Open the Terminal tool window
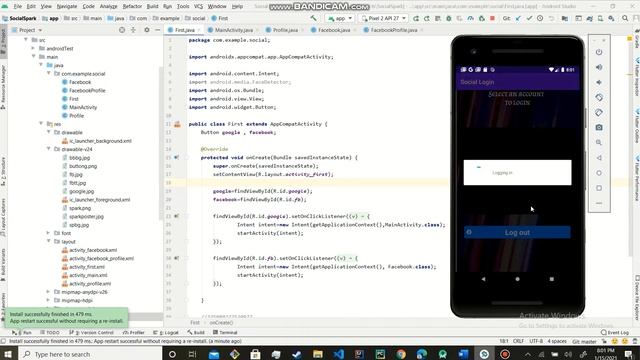The image size is (640, 360). [x=225, y=333]
